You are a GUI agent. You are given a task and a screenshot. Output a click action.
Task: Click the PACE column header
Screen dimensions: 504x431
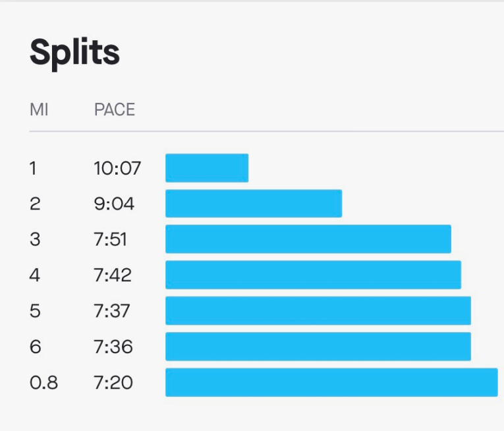click(115, 109)
